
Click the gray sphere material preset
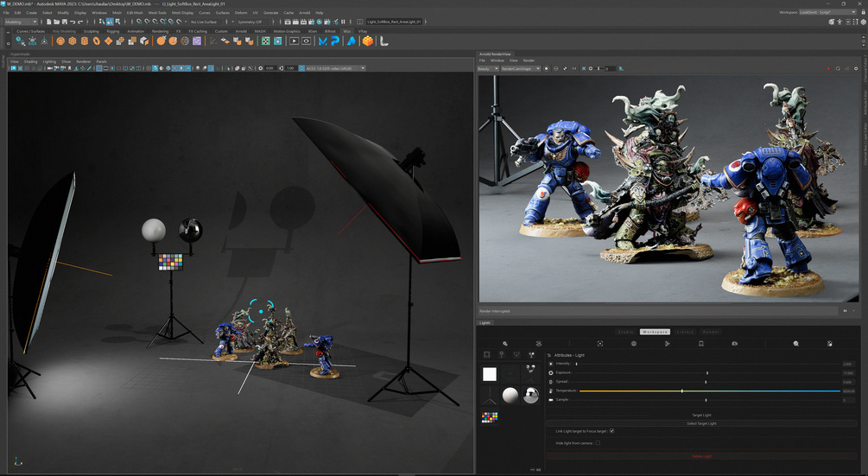pos(510,397)
